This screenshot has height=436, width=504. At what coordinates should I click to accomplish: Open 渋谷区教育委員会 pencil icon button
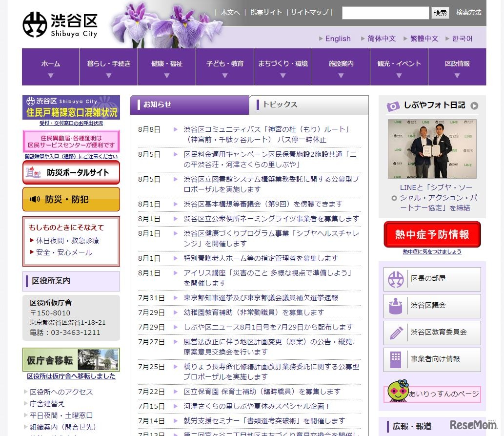pos(396,332)
